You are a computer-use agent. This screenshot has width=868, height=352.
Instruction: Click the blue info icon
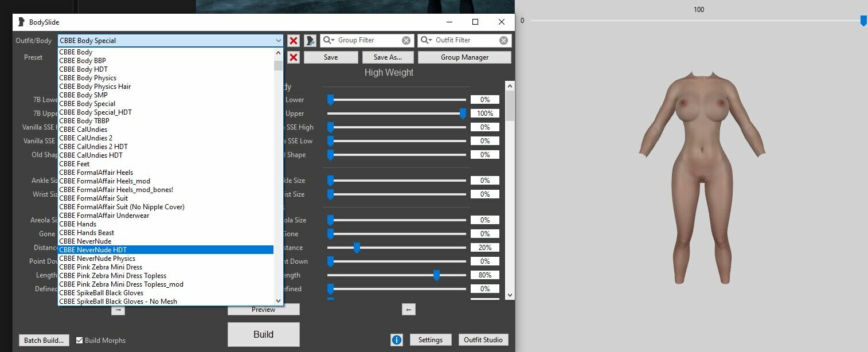coord(397,340)
